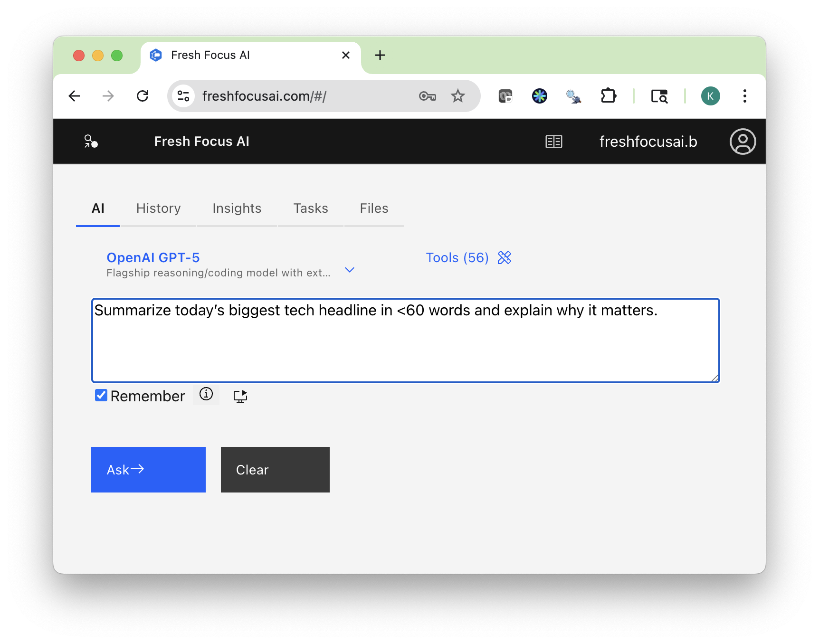Image resolution: width=819 pixels, height=644 pixels.
Task: Open Chrome's three-dot menu
Action: 744,96
